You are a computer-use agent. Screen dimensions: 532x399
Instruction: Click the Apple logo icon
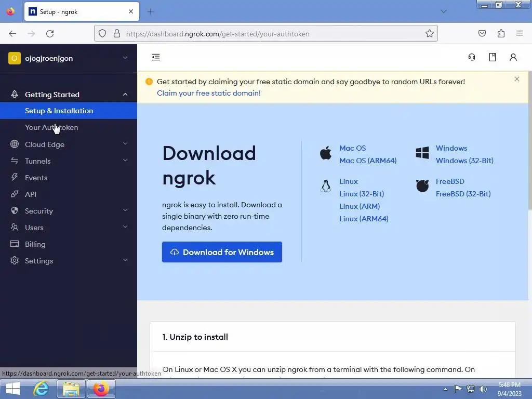(326, 153)
